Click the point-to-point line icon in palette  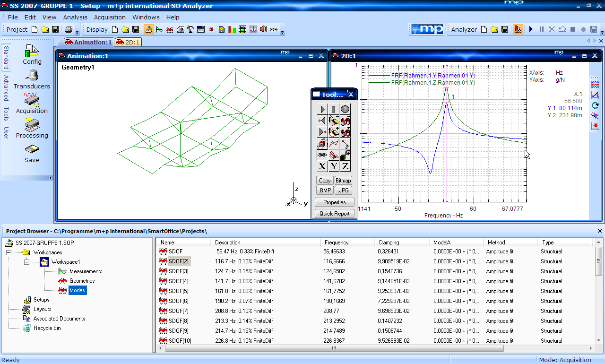[345, 143]
